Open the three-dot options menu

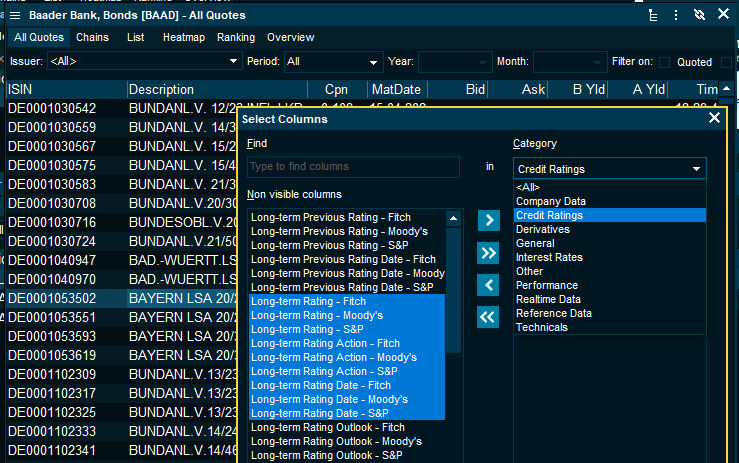pos(676,15)
